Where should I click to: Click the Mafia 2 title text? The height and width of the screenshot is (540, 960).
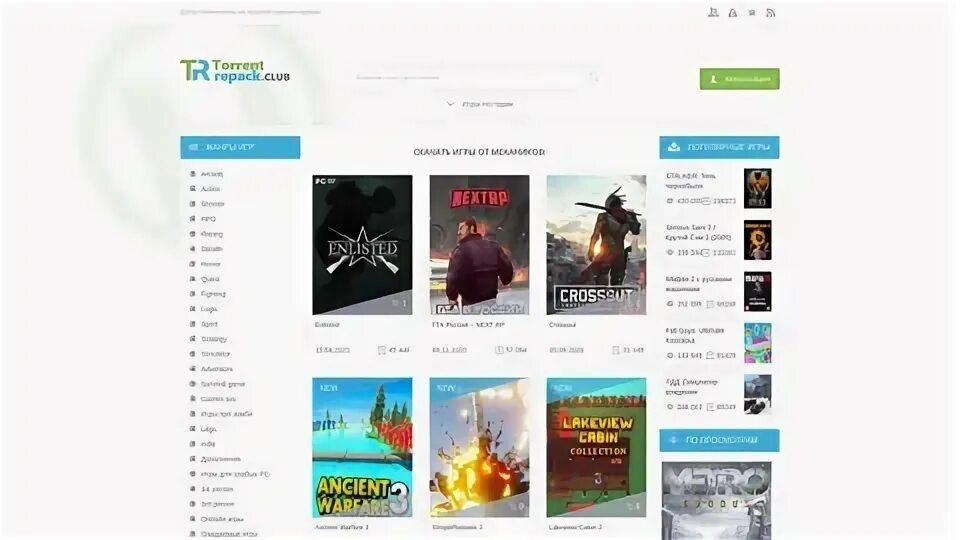(699, 283)
